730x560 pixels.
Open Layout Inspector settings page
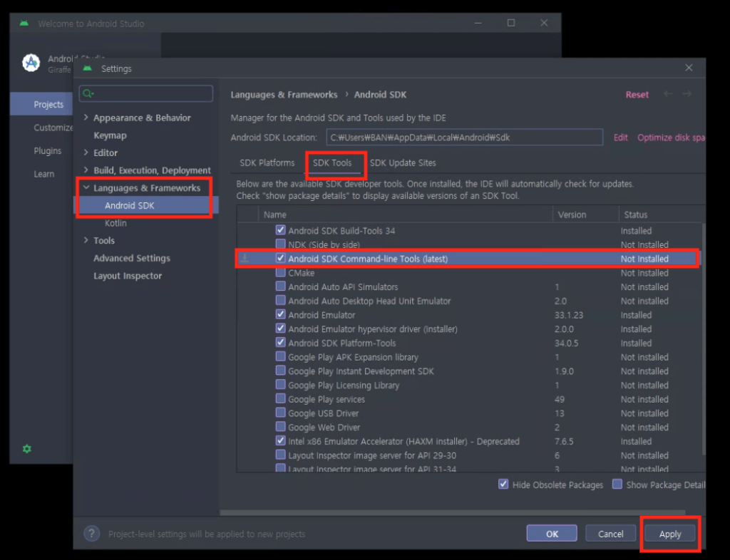pyautogui.click(x=128, y=275)
